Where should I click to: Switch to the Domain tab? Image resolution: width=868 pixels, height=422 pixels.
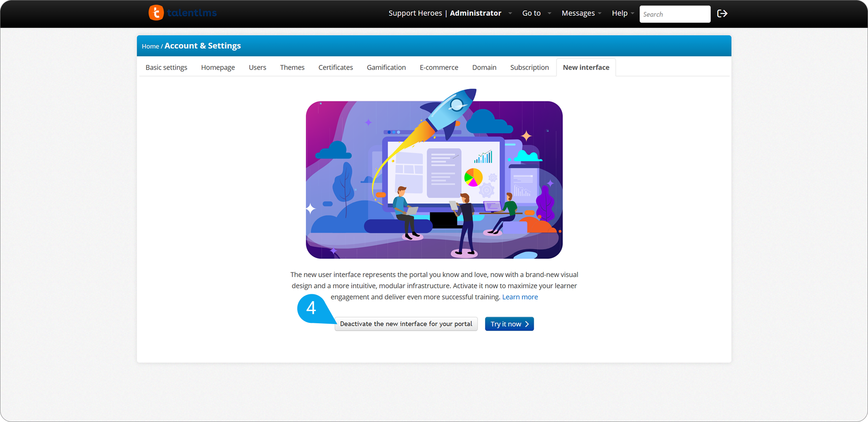pyautogui.click(x=484, y=67)
